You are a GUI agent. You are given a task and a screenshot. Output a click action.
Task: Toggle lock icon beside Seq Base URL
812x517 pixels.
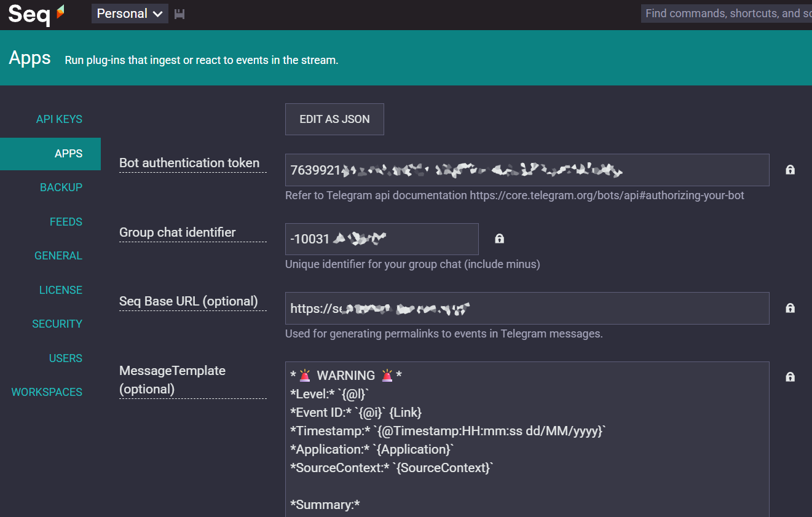790,308
